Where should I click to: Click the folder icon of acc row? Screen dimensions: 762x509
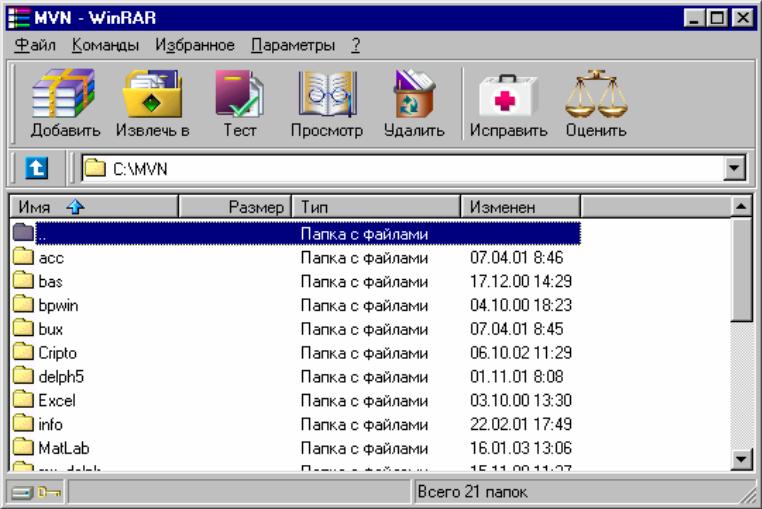click(x=23, y=256)
